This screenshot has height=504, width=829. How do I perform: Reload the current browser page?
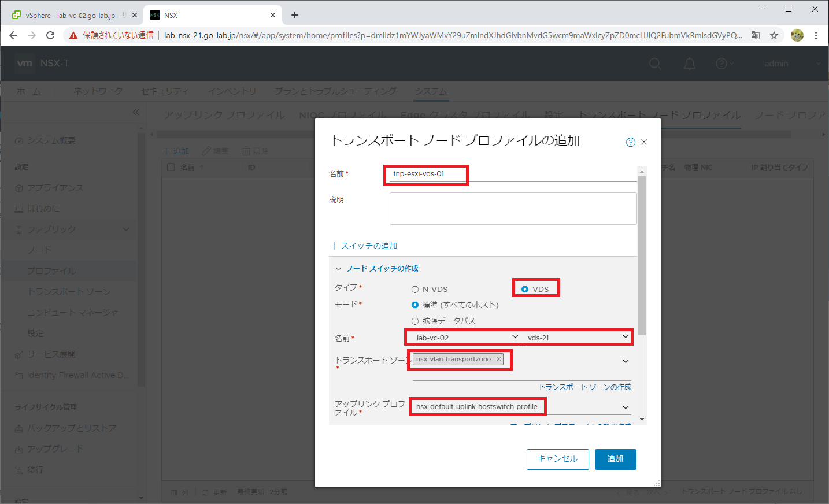coord(50,35)
